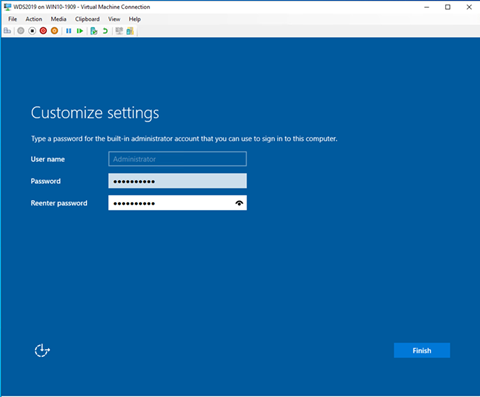
Task: Click the 'Reenter password' label
Action: point(59,203)
